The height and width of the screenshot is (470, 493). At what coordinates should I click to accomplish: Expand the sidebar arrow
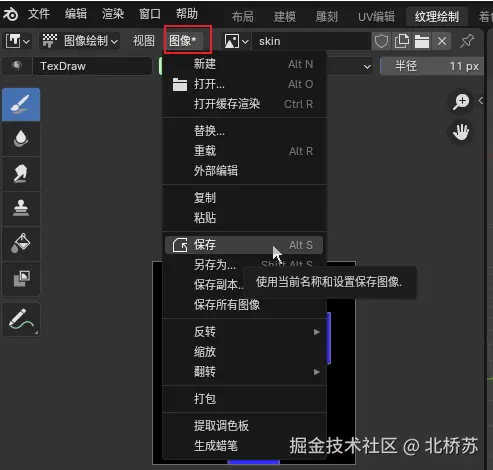coord(480,100)
